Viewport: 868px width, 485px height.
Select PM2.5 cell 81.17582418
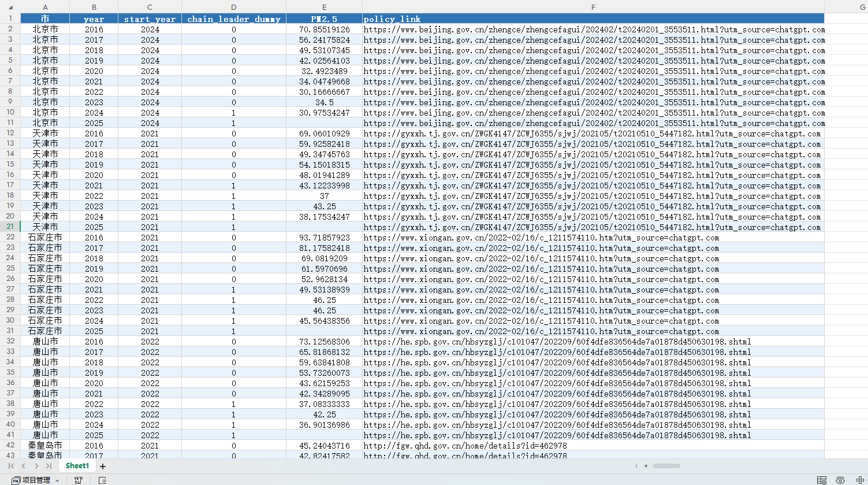pyautogui.click(x=325, y=247)
